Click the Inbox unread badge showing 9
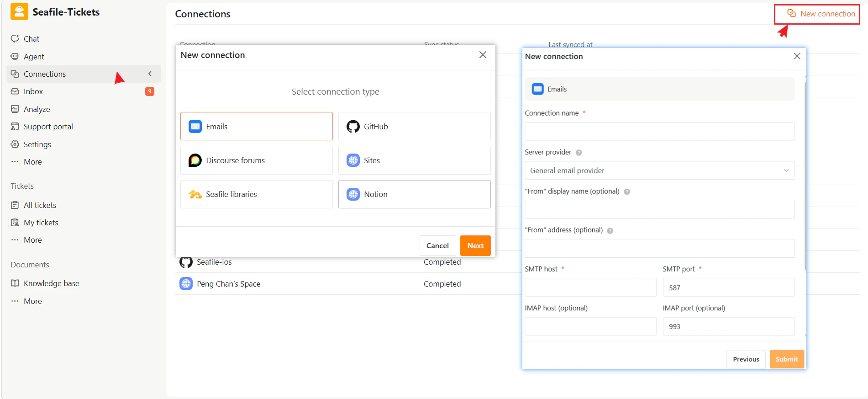868x399 pixels. tap(150, 91)
